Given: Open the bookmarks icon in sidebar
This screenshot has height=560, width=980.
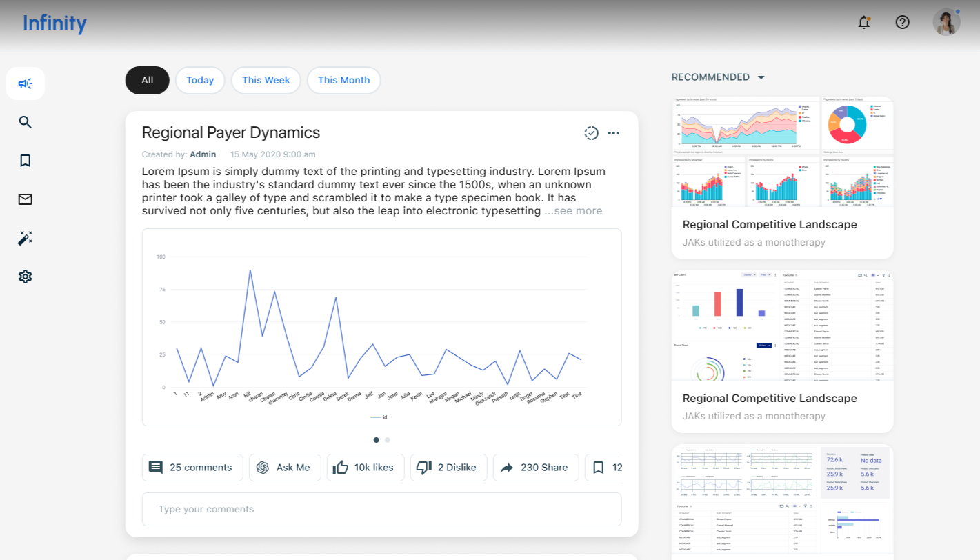Looking at the screenshot, I should click(x=26, y=161).
